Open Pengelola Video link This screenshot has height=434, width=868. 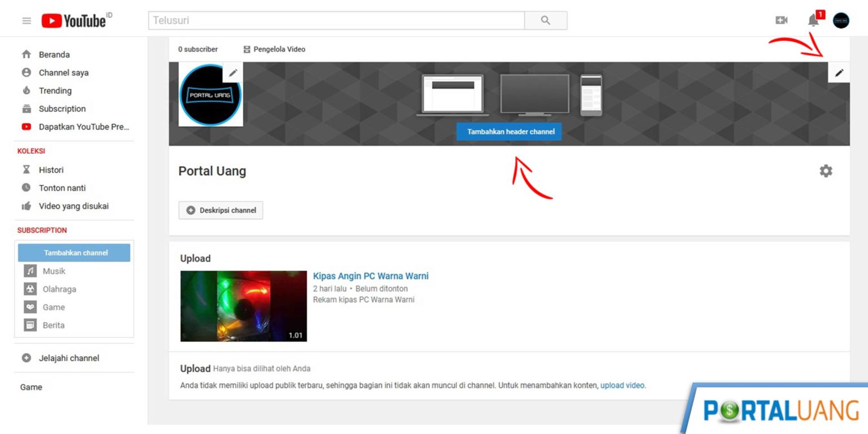click(279, 49)
